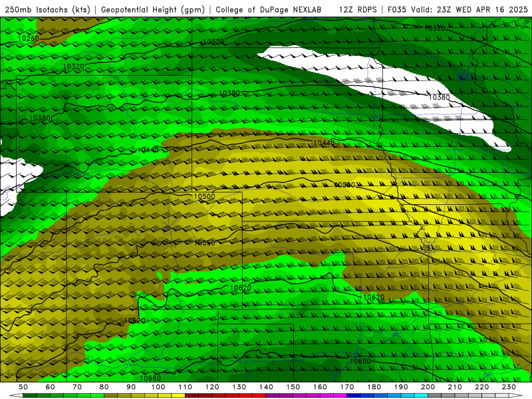Click the 180 value on the color scale

pos(374,387)
